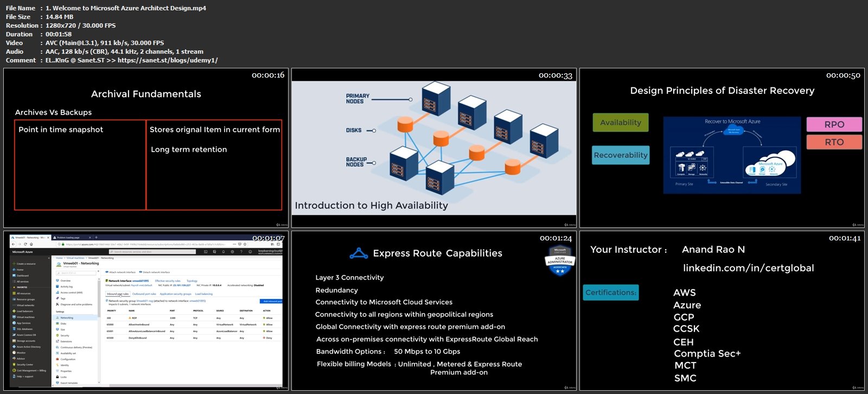Select the 'Redundancy' line
This screenshot has width=868, height=394.
point(336,290)
